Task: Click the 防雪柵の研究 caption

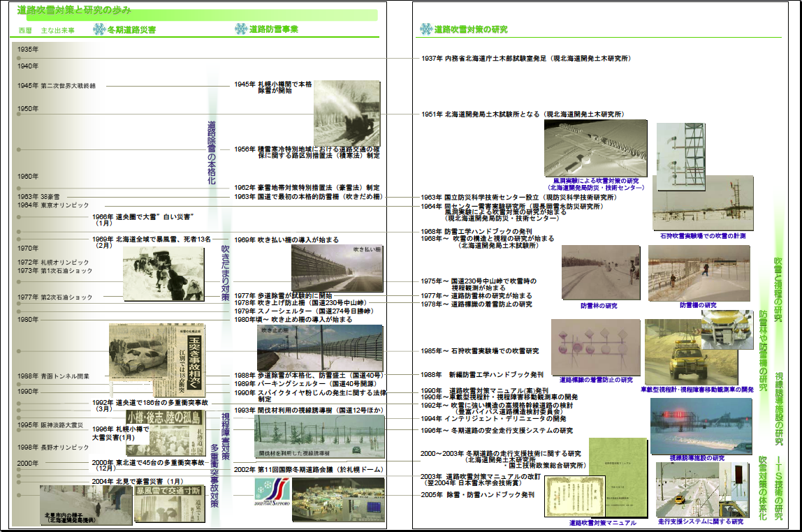Action: pyautogui.click(x=697, y=305)
